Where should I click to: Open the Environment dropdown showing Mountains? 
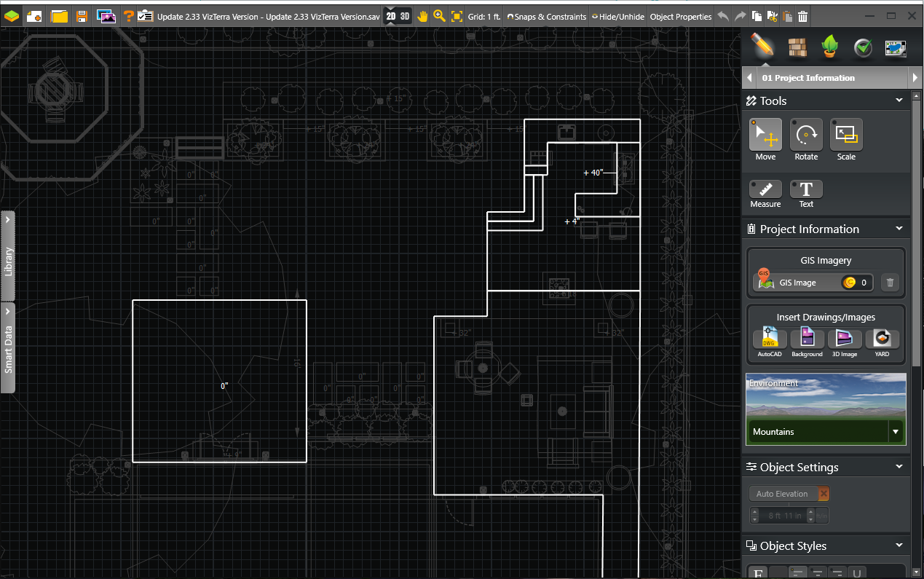(895, 431)
